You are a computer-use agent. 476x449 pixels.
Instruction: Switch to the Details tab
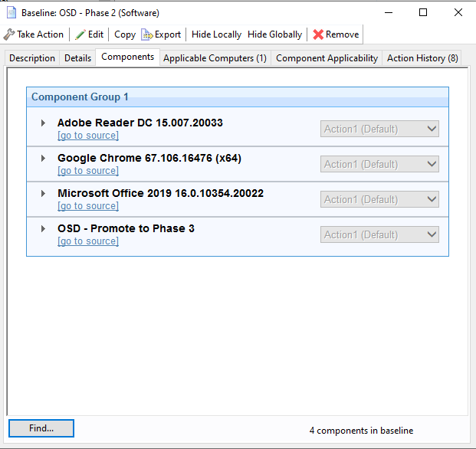coord(77,58)
